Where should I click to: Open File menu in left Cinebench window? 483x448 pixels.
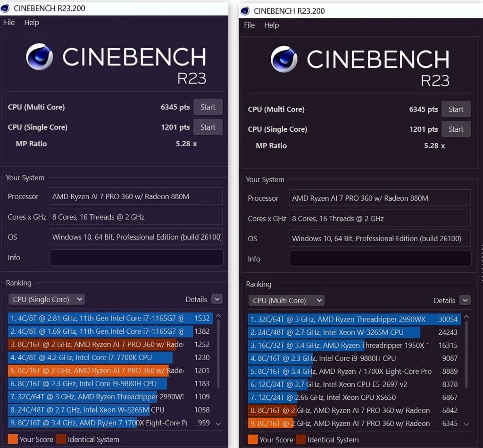pyautogui.click(x=9, y=23)
